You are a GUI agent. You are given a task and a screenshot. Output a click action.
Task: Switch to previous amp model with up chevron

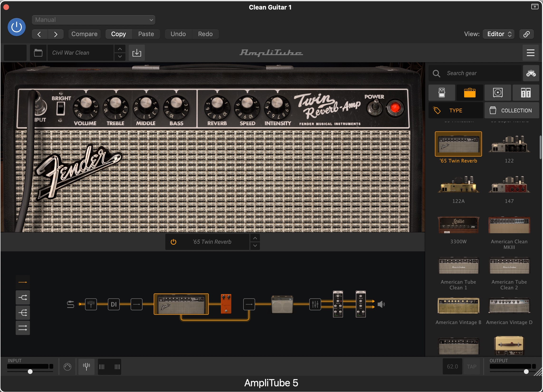tap(255, 238)
